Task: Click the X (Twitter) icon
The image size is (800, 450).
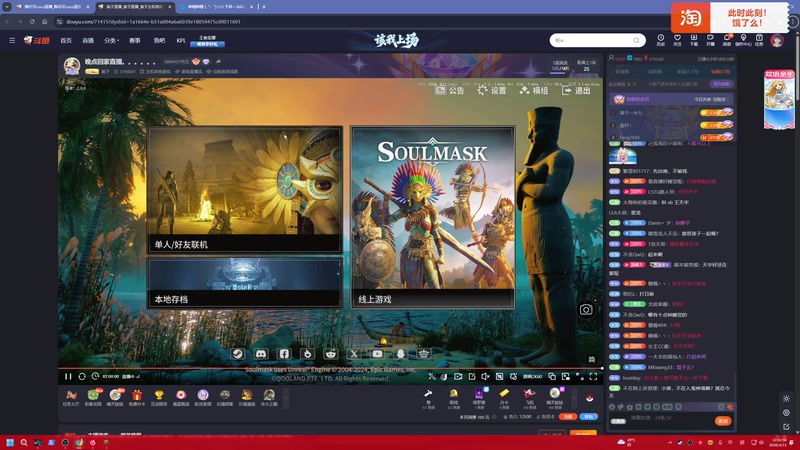Action: 354,354
